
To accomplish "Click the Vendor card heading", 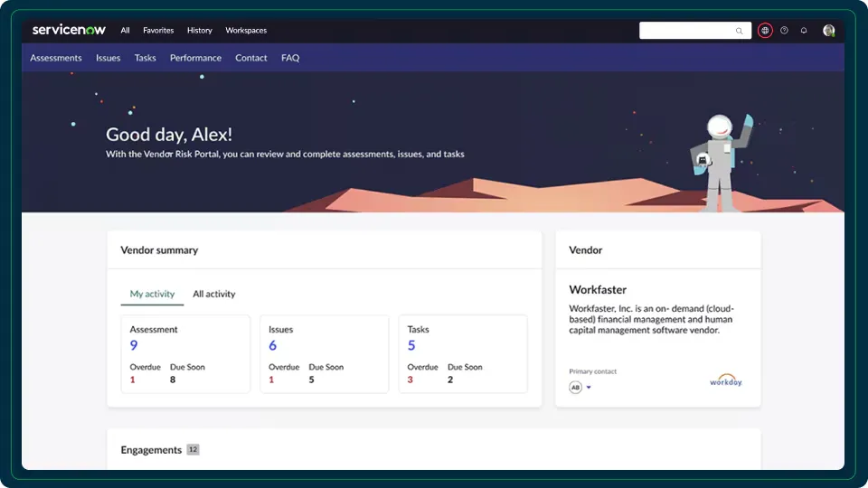I will click(586, 250).
